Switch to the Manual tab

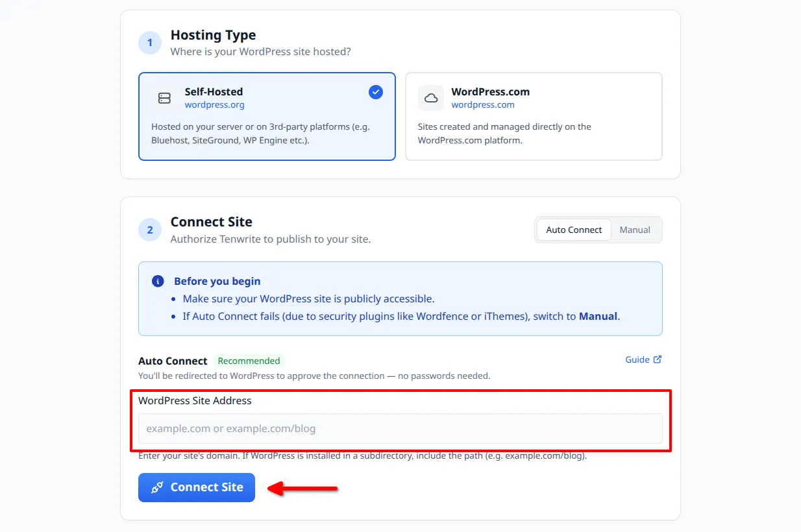(635, 230)
